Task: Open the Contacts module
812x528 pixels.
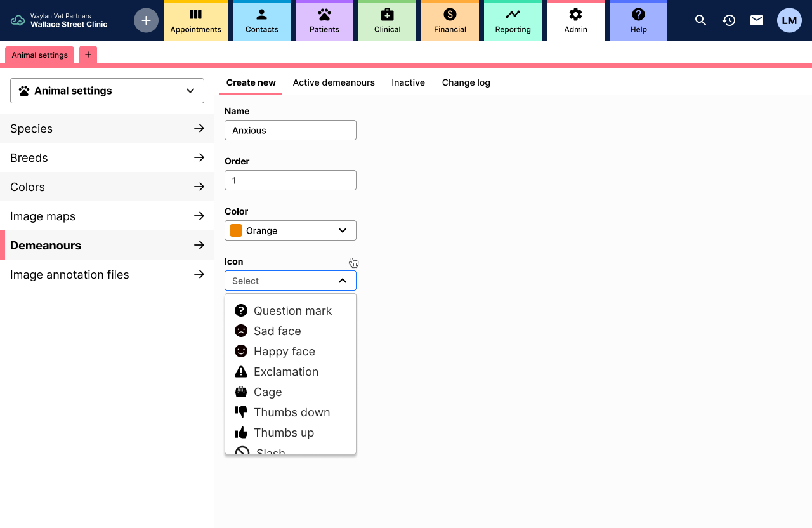Action: click(x=261, y=20)
